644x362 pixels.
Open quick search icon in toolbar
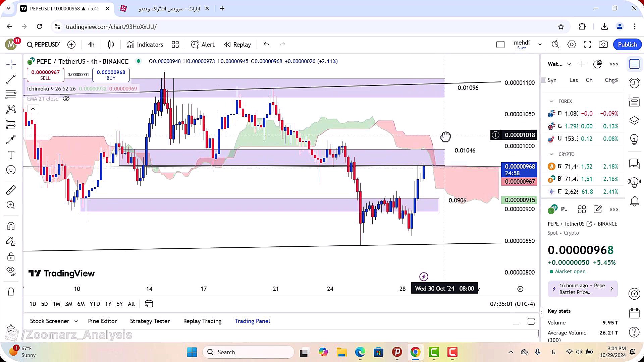(x=555, y=45)
